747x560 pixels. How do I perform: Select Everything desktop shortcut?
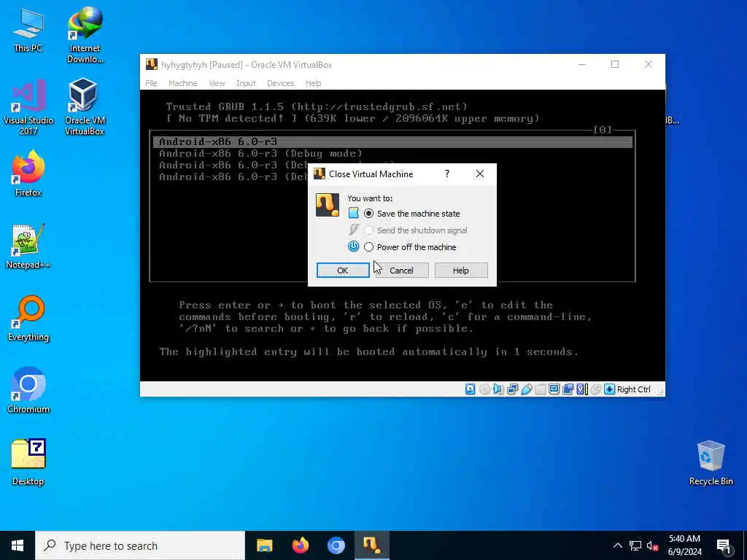[x=28, y=319]
